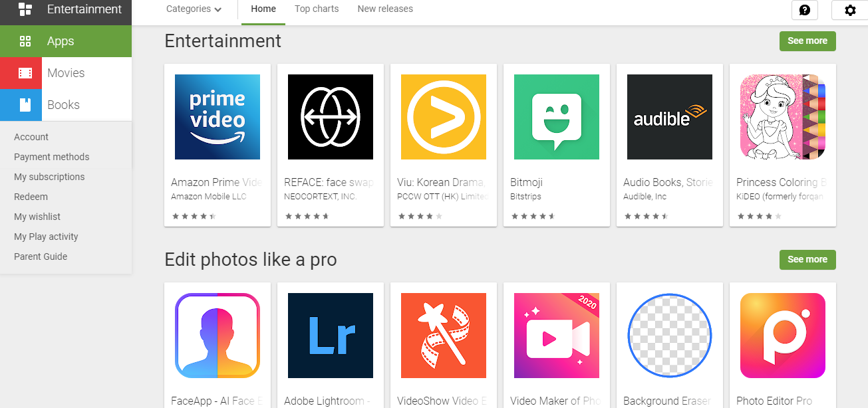Click the Background Eraser title text
The width and height of the screenshot is (868, 408).
(667, 401)
